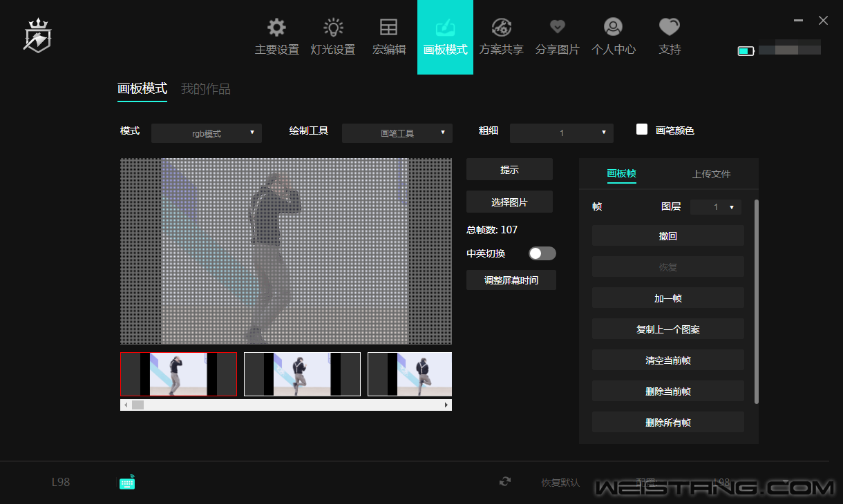Click on the dotted drawing canvas
Screen dimensions: 843x504
point(286,251)
